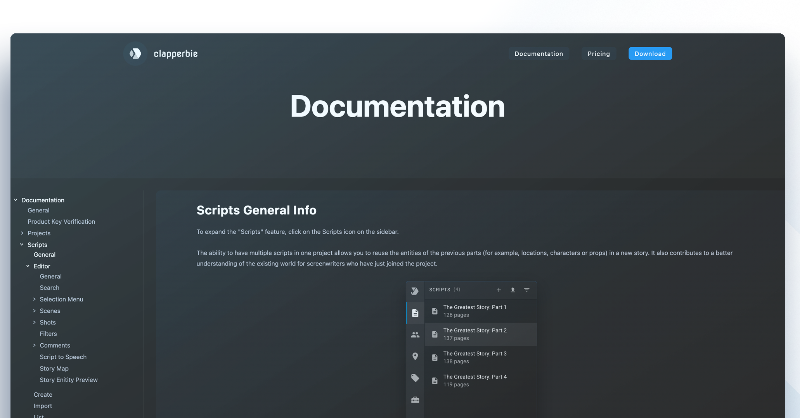Click the 'Scripts General Info' heading

[256, 210]
